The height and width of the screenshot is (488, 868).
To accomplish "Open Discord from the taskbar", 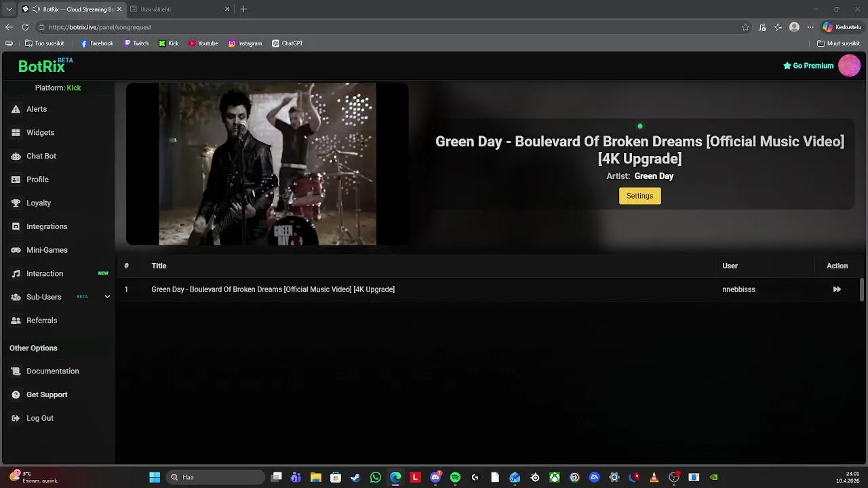I will (435, 478).
